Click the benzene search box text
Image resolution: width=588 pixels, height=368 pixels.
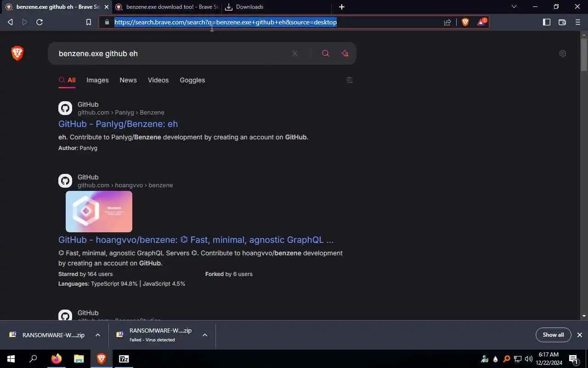(98, 53)
